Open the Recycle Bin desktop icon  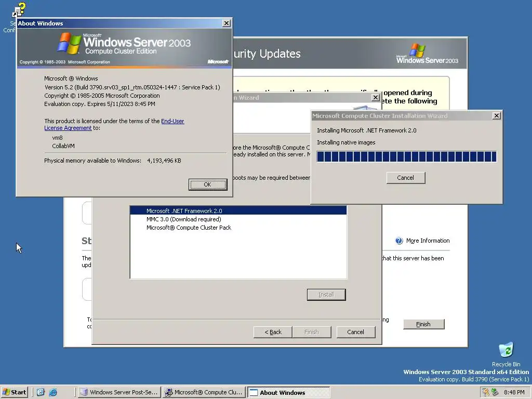click(506, 354)
